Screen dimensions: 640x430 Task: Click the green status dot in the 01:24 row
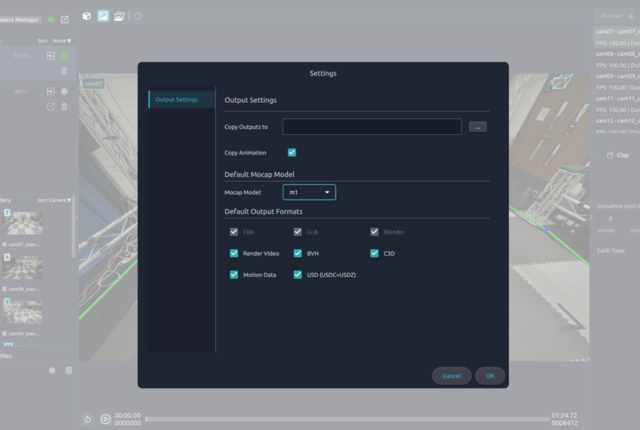[64, 55]
